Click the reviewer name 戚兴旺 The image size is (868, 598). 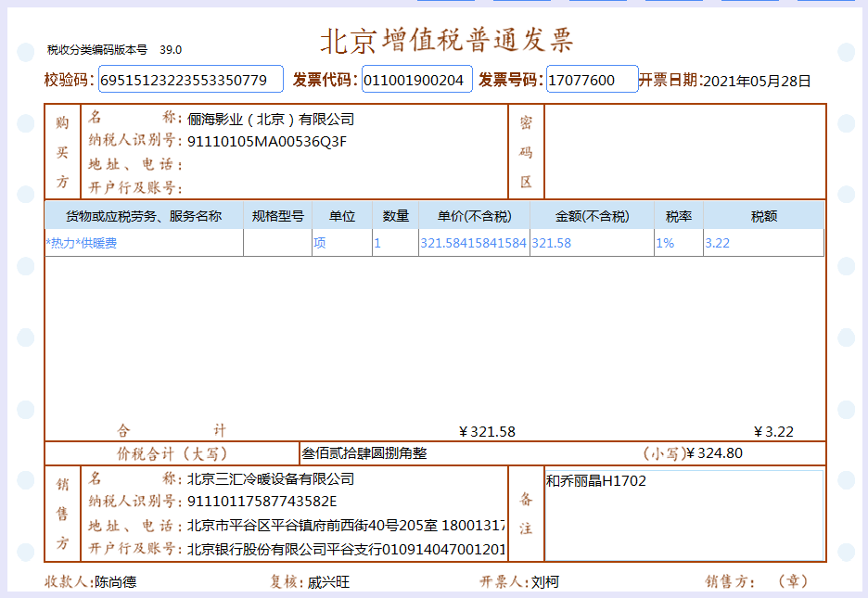pyautogui.click(x=329, y=581)
